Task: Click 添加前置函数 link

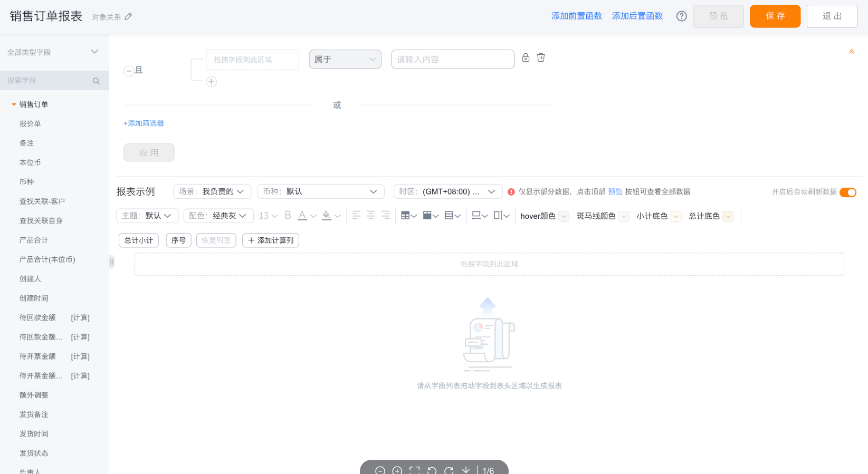Action: pos(577,16)
